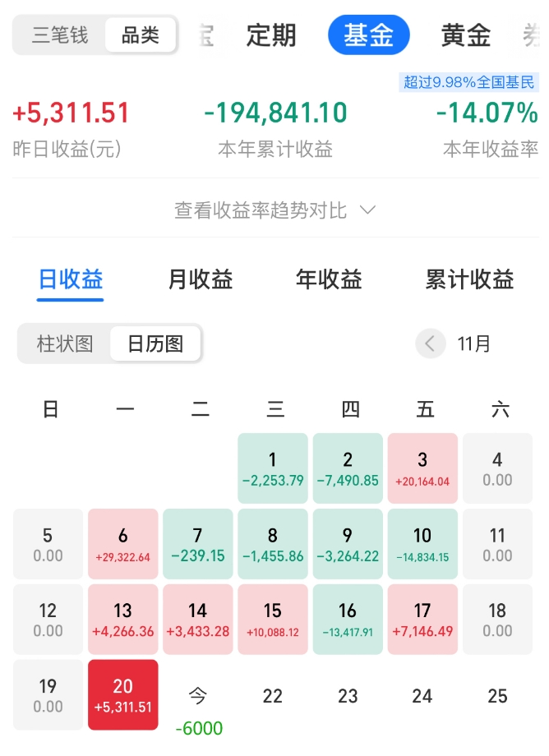This screenshot has width=549, height=756.
Task: Select day 11 showing 0.00
Action: coord(497,544)
